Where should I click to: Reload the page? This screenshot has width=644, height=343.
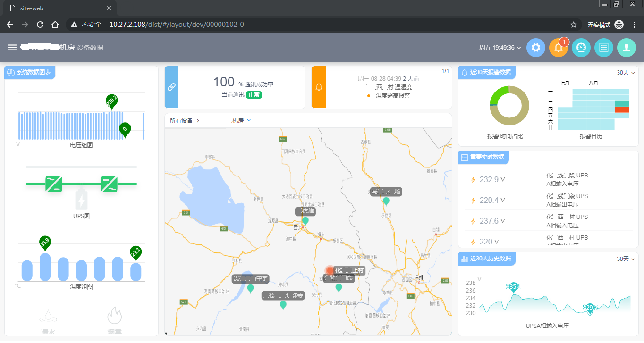40,25
